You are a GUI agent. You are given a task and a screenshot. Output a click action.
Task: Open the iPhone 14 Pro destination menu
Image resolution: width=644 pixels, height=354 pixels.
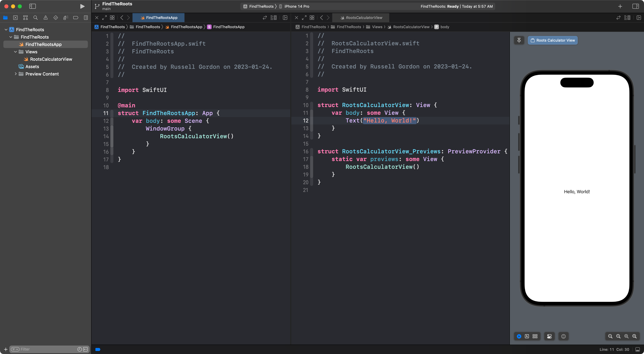coord(296,6)
